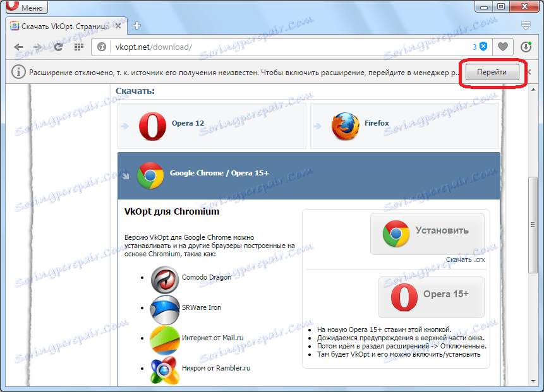The height and width of the screenshot is (392, 544).
Task: Click the Интернет от Mail.ru text
Action: tap(212, 338)
